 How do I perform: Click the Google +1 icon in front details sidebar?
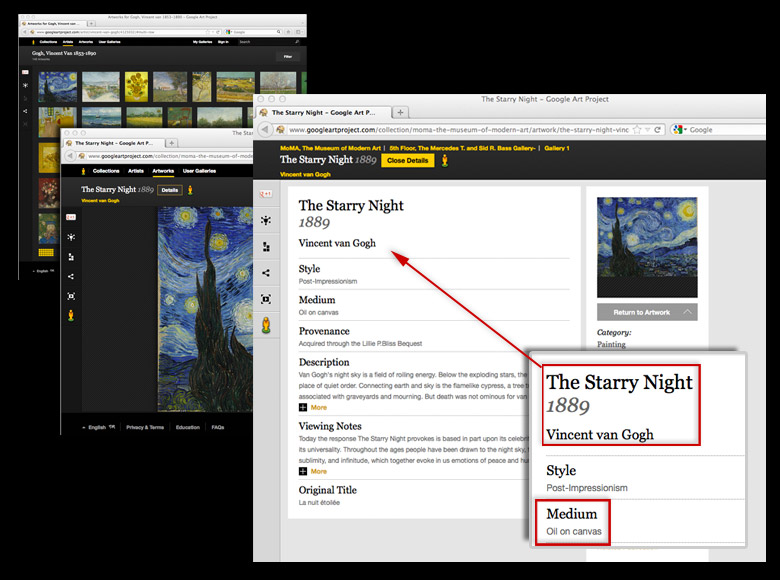point(266,195)
